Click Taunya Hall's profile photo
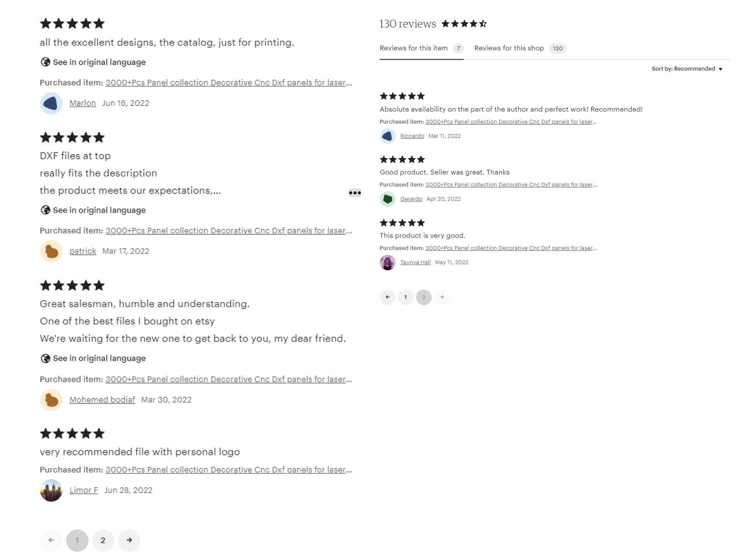The image size is (736, 560). 387,262
